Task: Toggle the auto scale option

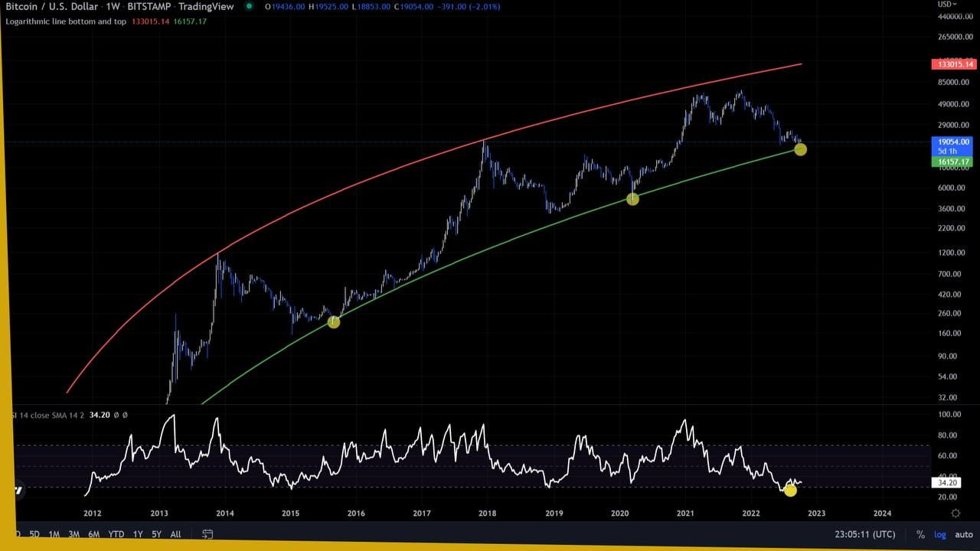Action: click(x=964, y=534)
